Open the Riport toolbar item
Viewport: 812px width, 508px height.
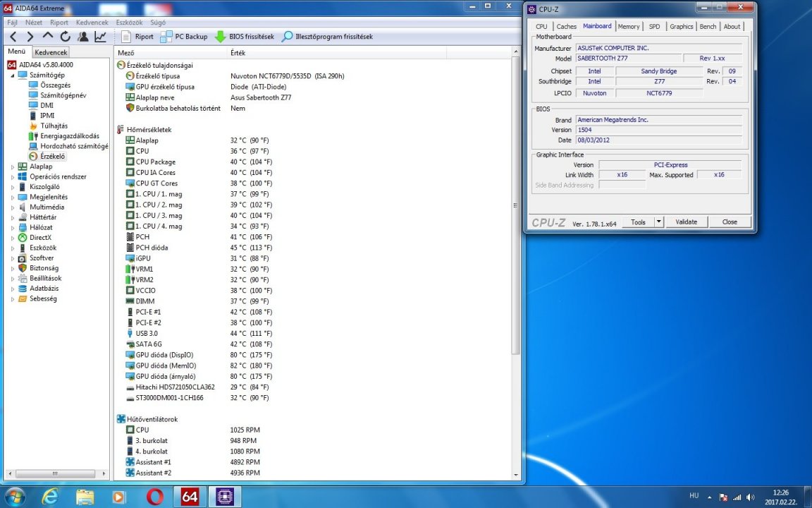[137, 36]
